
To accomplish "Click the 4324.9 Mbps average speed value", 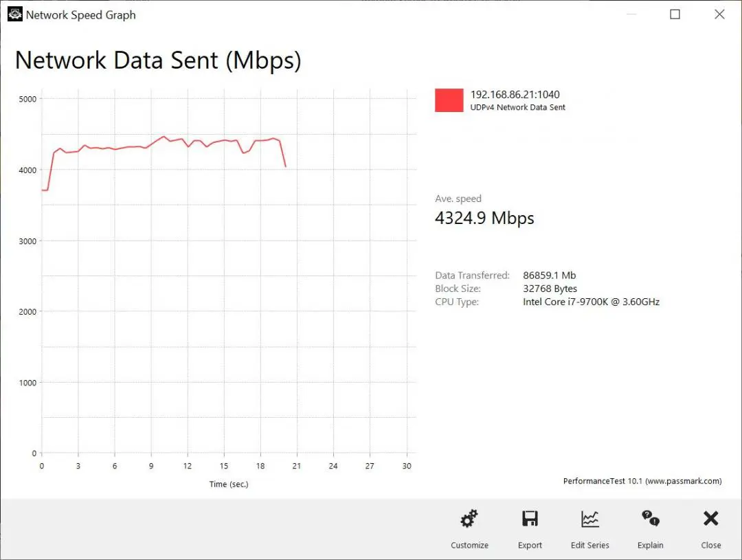I will coord(484,218).
